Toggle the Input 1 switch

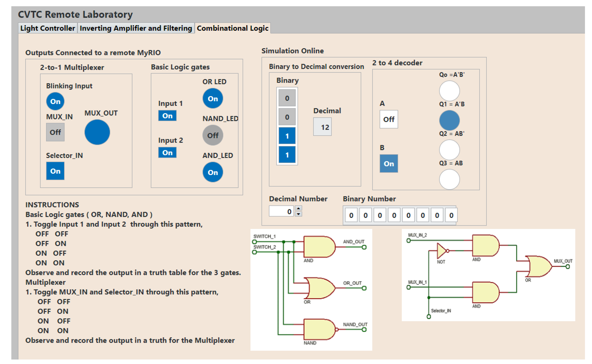[167, 116]
